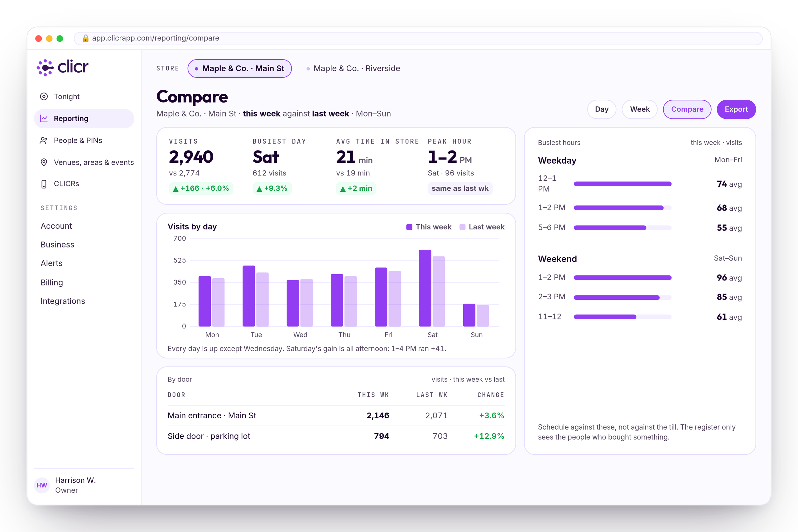Viewport: 798px width, 532px height.
Task: Click Tuesday's this week bar
Action: 249,296
